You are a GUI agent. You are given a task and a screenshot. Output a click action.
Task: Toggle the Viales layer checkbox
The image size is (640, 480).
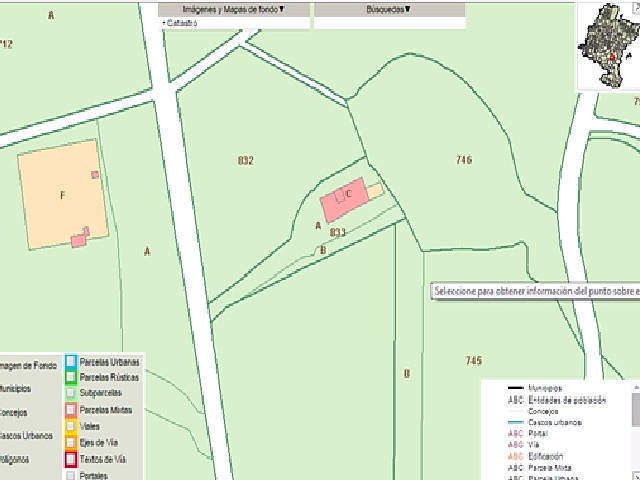tap(71, 427)
